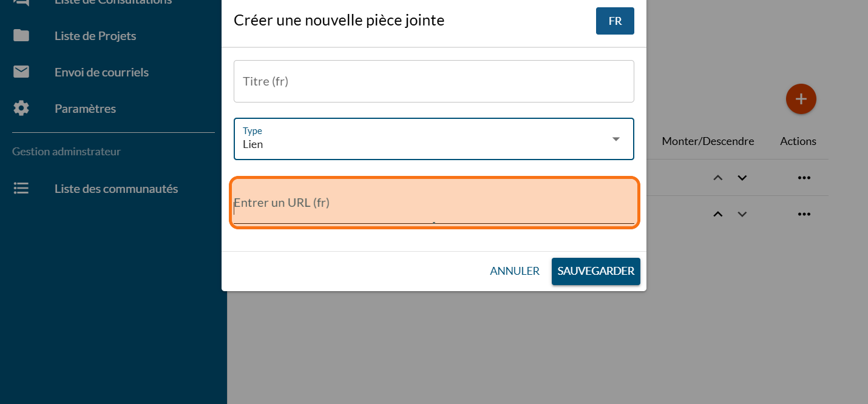Click the second row's move-down arrow
The image size is (868, 404).
click(x=742, y=214)
